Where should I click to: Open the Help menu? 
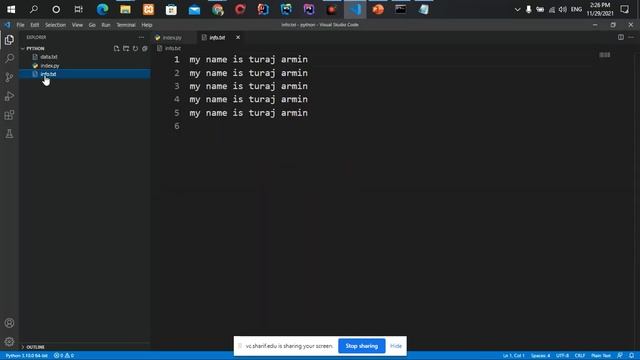147,25
